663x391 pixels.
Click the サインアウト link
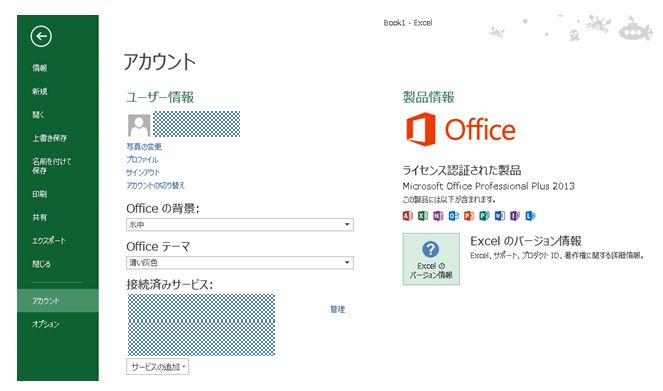143,172
